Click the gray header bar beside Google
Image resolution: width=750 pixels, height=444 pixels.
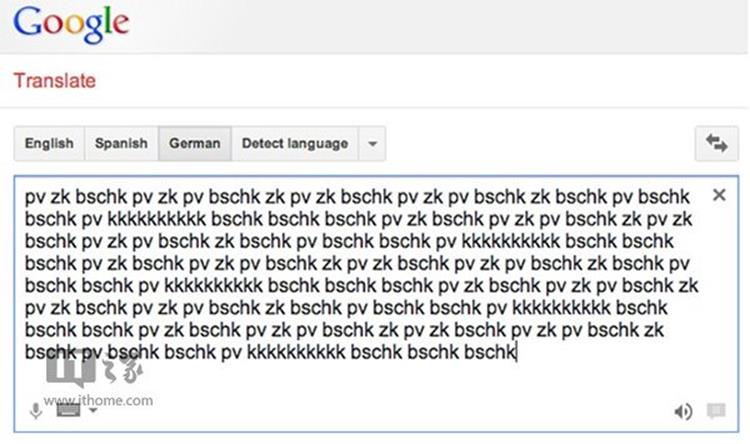pyautogui.click(x=450, y=25)
